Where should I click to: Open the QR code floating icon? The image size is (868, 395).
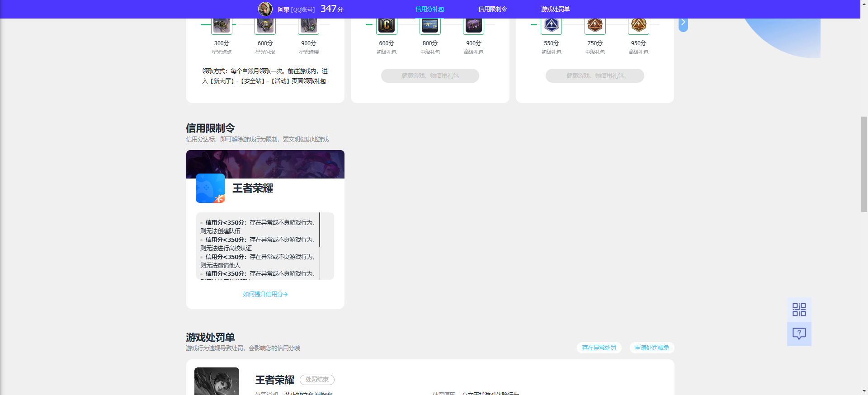pyautogui.click(x=799, y=310)
